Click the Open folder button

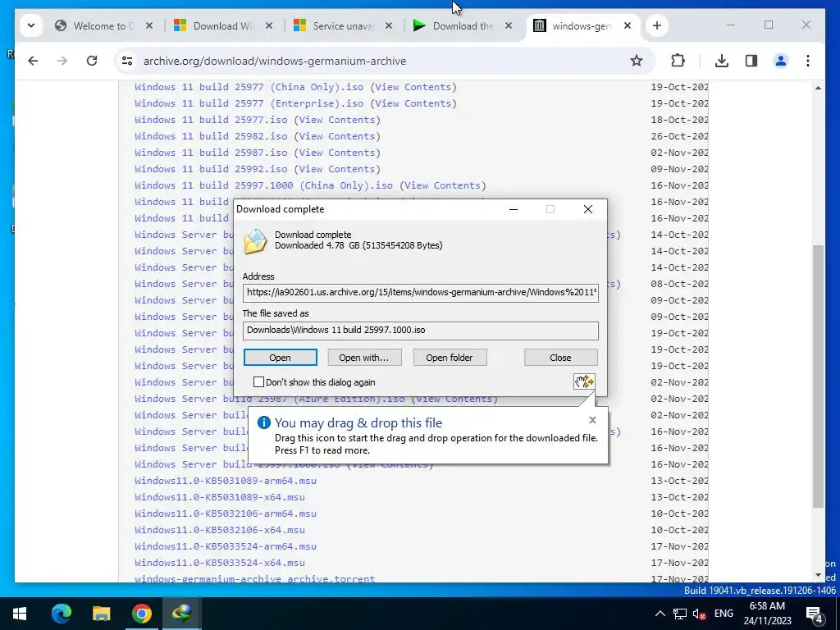coord(450,358)
